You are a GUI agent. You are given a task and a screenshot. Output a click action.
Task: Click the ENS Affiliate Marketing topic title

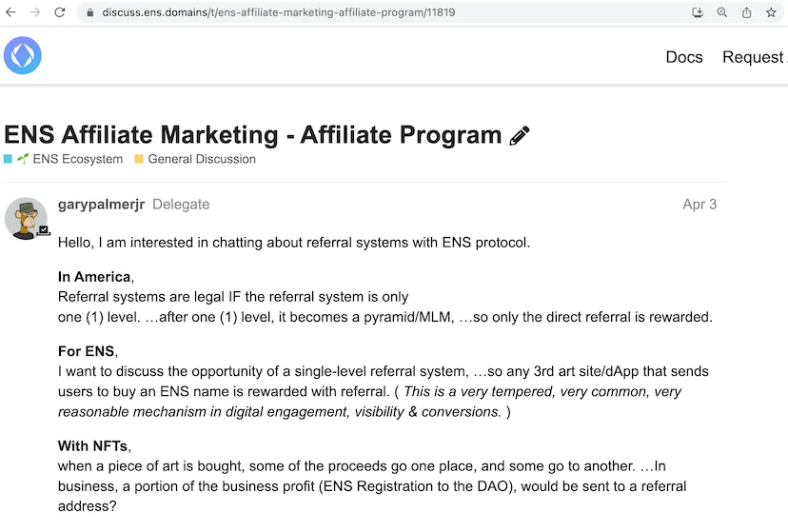(x=253, y=135)
